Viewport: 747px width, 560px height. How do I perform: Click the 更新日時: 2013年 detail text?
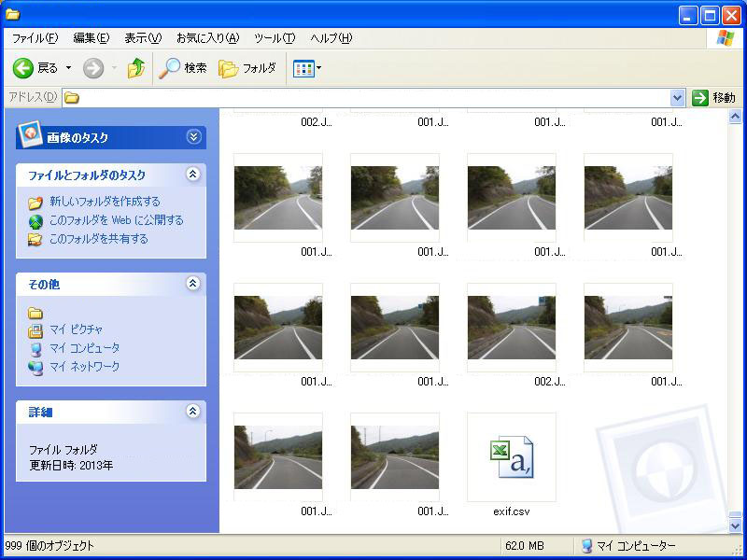pos(71,465)
